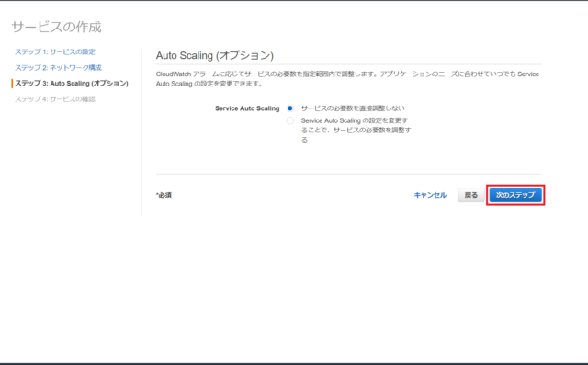Click the greyed ステップ 4: サービスの確認 step

tap(55, 99)
